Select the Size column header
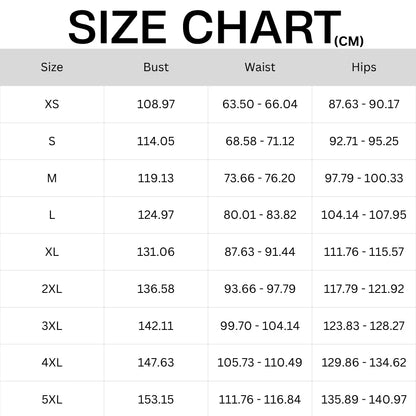This screenshot has width=416, height=416. [x=52, y=67]
